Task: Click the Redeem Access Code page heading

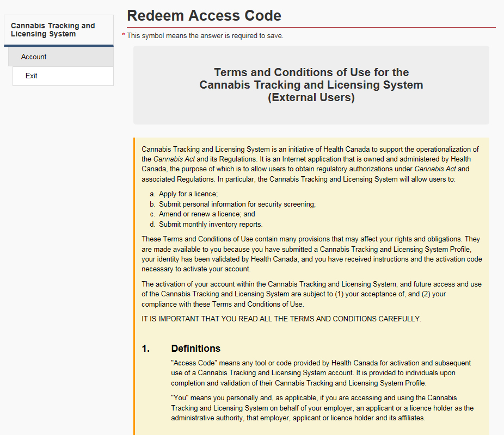Action: [x=204, y=16]
